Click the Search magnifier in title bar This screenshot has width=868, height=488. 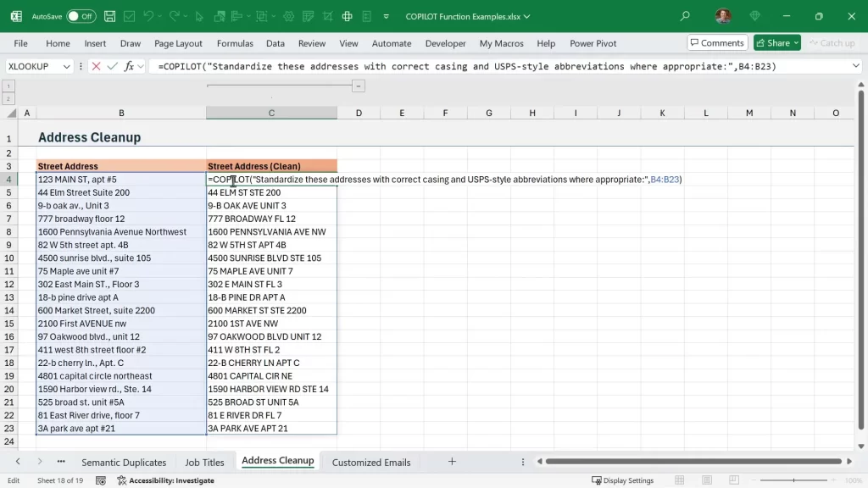[x=685, y=16]
